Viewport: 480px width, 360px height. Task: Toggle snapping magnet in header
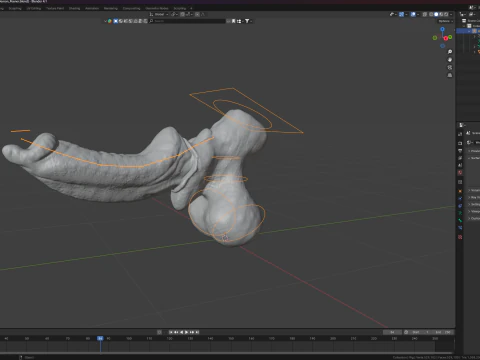182,14
